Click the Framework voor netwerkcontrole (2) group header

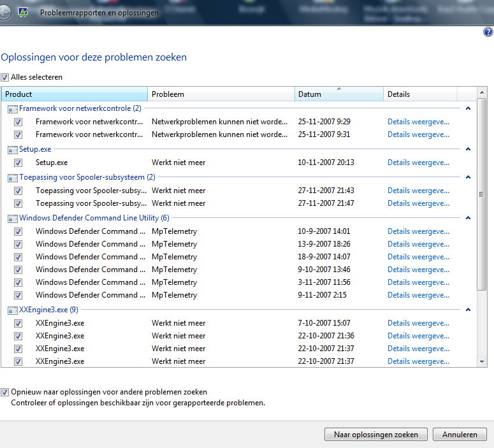(80, 108)
